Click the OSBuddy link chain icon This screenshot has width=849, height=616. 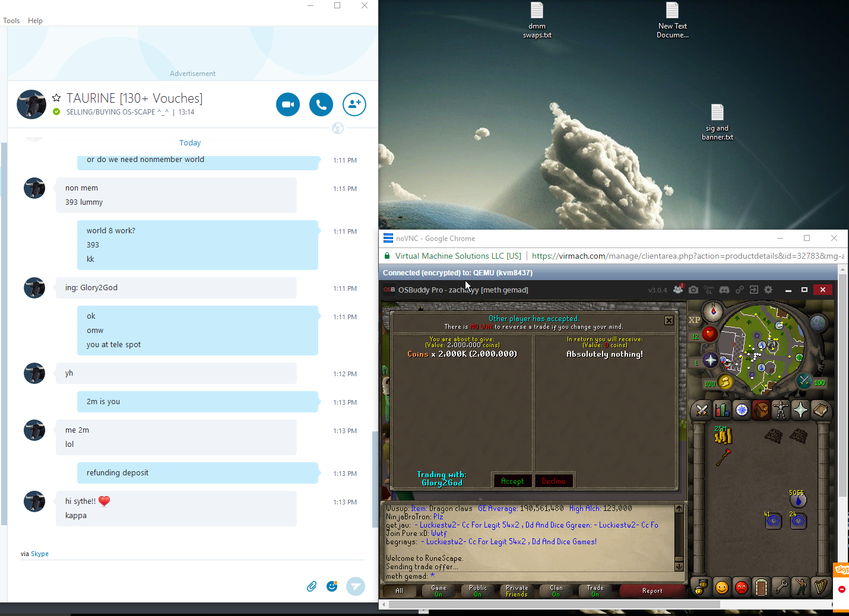coord(739,290)
